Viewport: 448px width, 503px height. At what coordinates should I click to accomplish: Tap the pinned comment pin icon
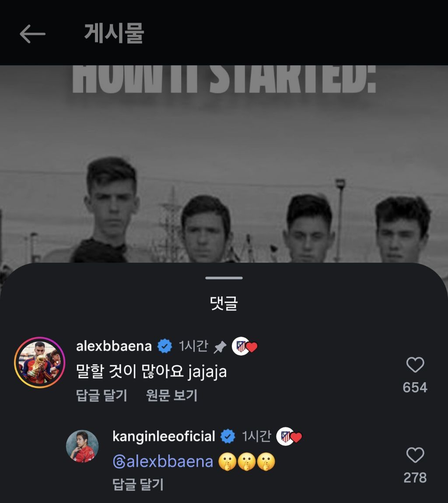(220, 347)
